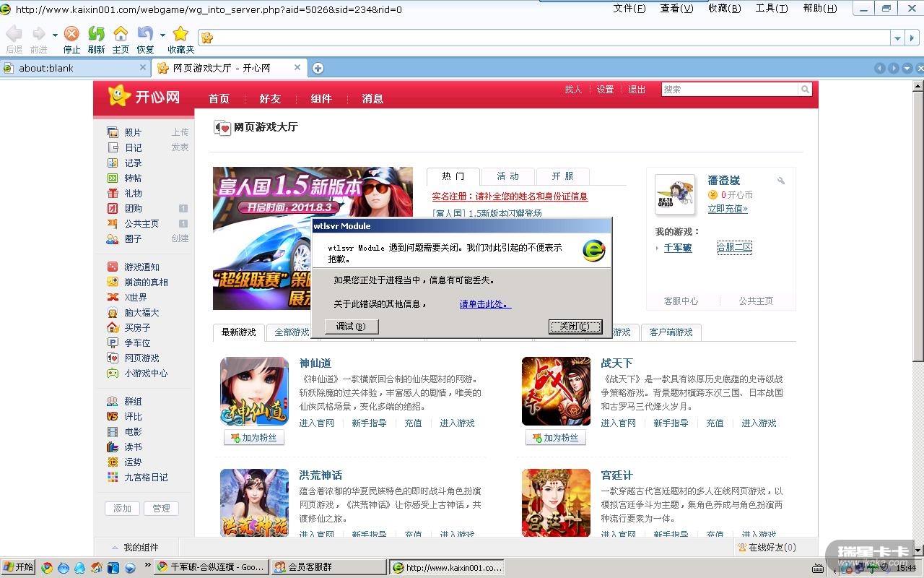Open the 千军破 game link
924x578 pixels.
678,248
